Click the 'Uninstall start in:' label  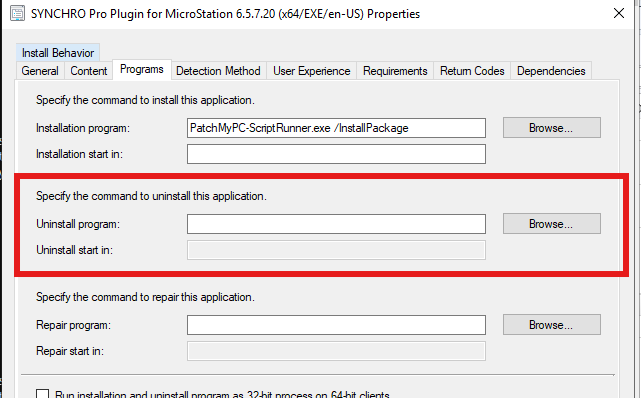[x=74, y=250]
